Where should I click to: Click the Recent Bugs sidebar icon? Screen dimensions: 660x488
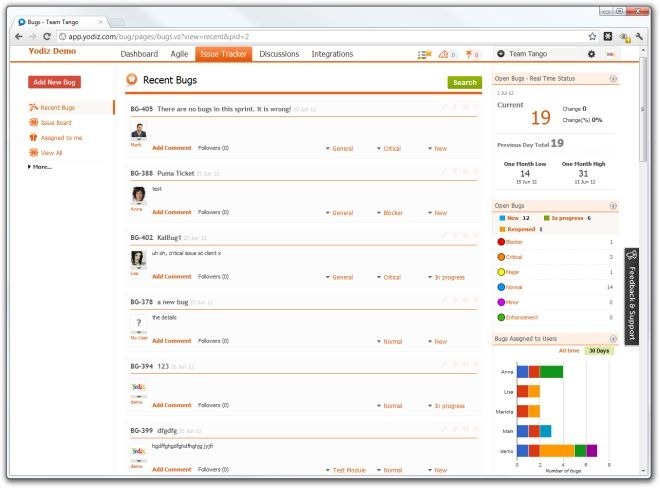tap(33, 107)
